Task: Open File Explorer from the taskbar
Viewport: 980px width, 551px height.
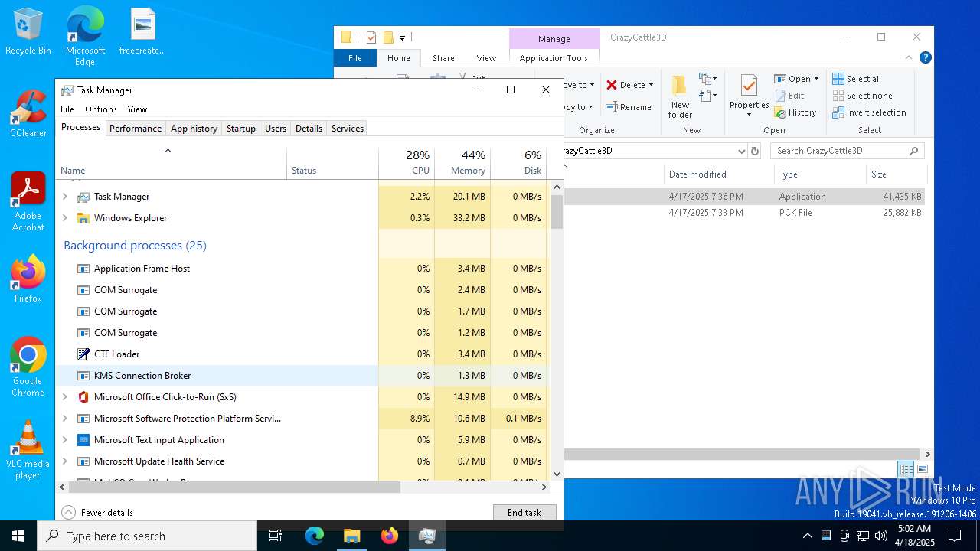Action: click(x=351, y=536)
